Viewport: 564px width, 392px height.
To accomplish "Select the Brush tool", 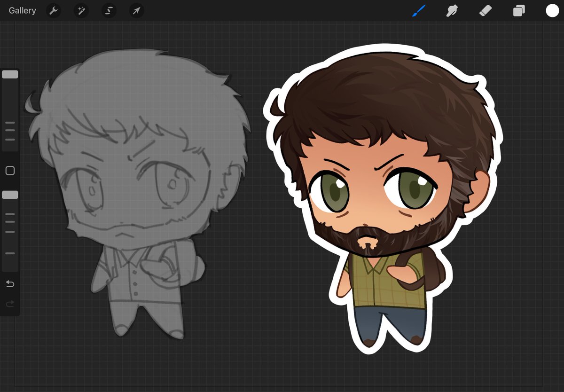I will 418,10.
